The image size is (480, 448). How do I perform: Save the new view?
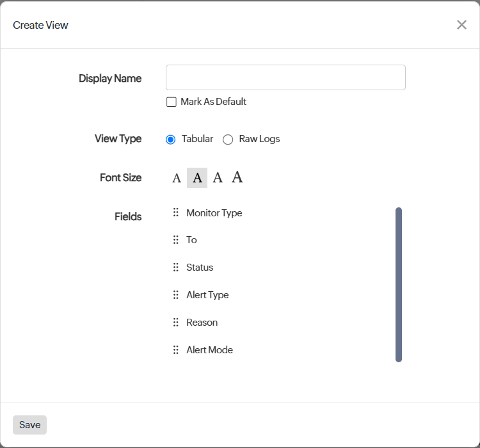29,425
